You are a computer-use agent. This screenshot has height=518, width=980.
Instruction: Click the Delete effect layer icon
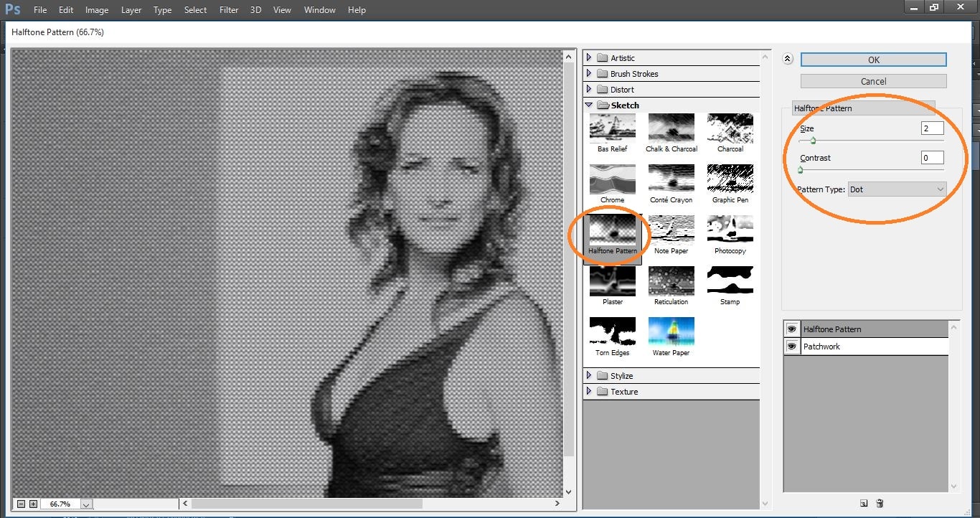click(x=879, y=504)
